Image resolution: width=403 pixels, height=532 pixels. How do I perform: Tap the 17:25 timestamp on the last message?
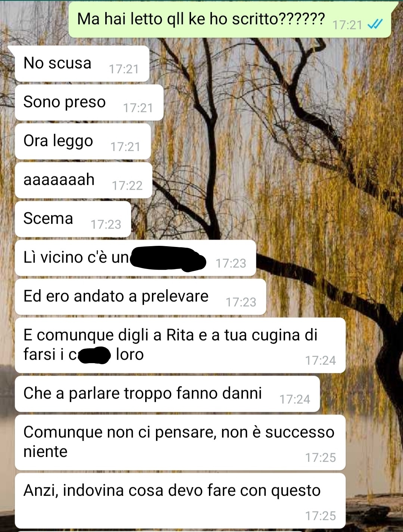coord(321,516)
